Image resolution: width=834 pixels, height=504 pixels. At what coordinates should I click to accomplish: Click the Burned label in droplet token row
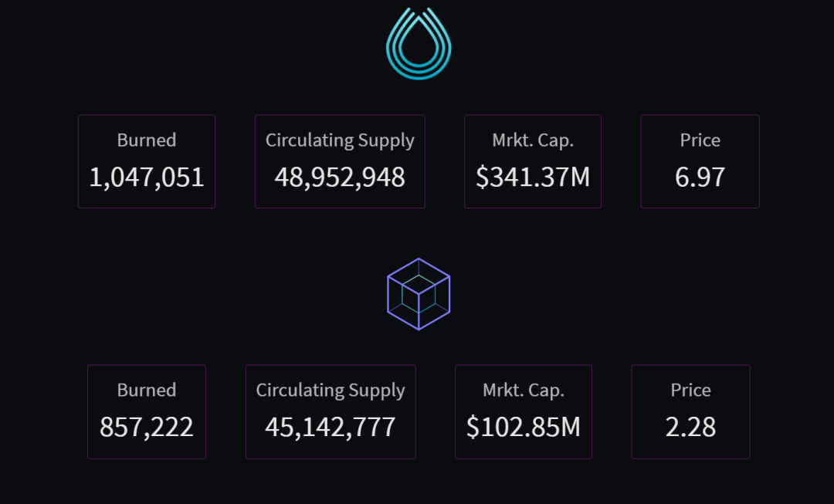[147, 140]
